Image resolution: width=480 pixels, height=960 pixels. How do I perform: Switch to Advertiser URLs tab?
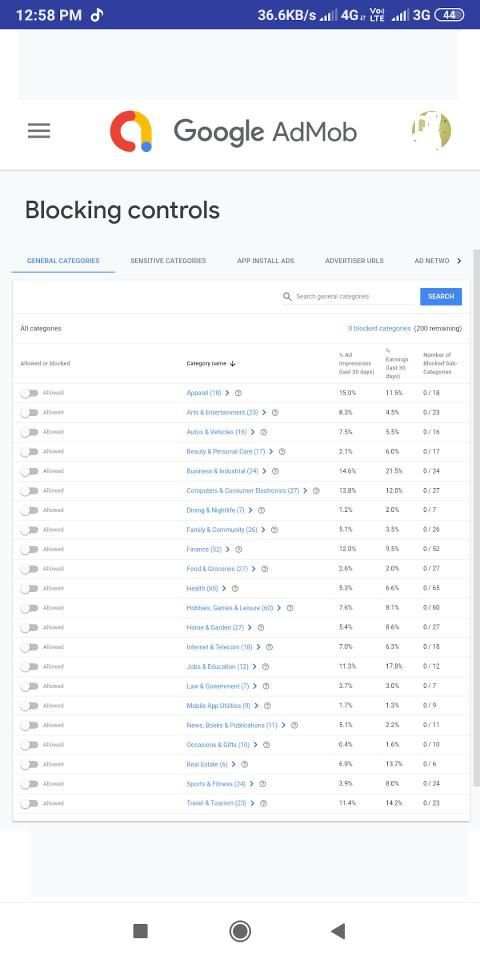[x=354, y=261]
